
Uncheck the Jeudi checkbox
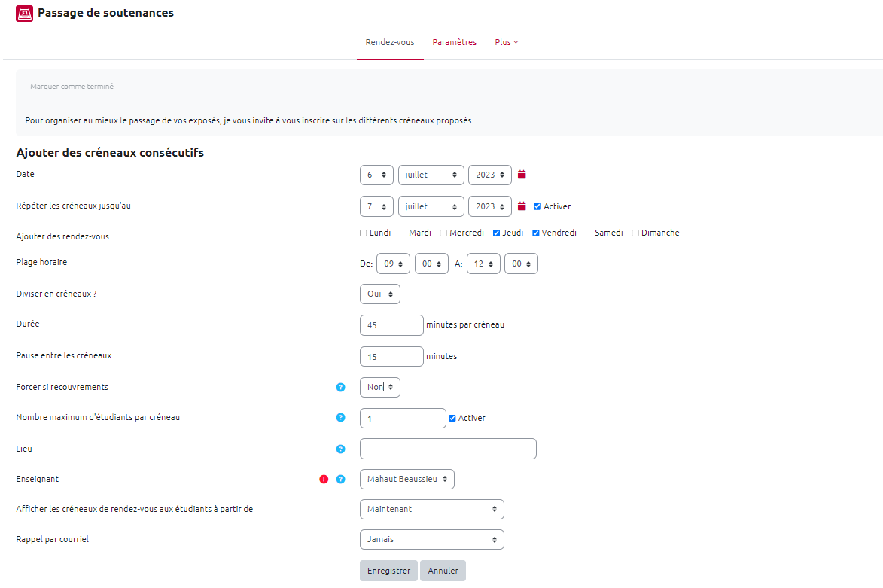[497, 233]
